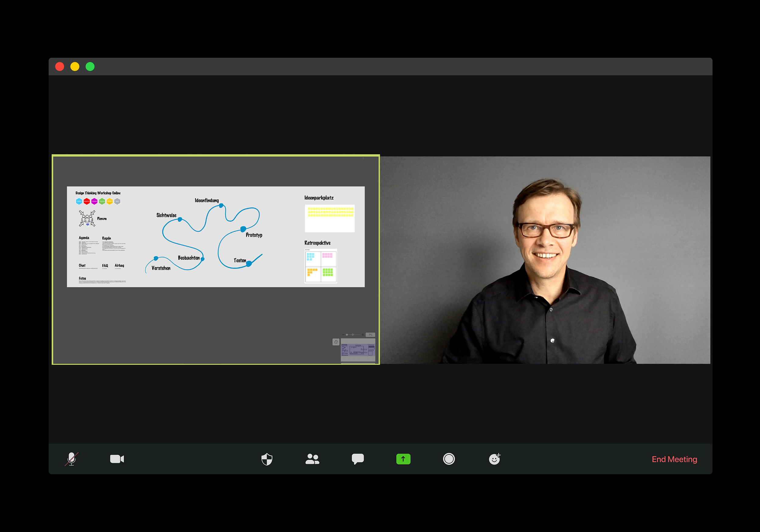Image resolution: width=760 pixels, height=532 pixels.
Task: Click the yellow sticky notes in Ideenparkplatz
Action: [x=331, y=212]
